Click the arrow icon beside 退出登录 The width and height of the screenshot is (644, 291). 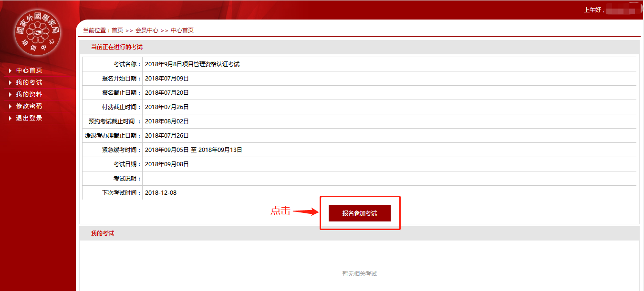pyautogui.click(x=10, y=118)
